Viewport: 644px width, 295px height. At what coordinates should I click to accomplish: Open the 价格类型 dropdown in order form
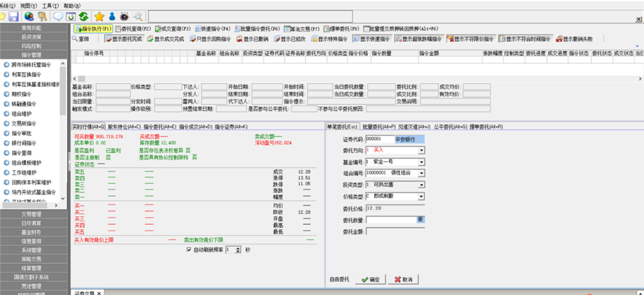pos(421,197)
